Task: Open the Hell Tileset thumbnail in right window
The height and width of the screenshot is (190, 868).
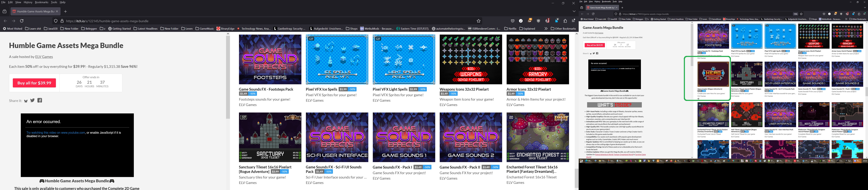Action: coord(747,115)
